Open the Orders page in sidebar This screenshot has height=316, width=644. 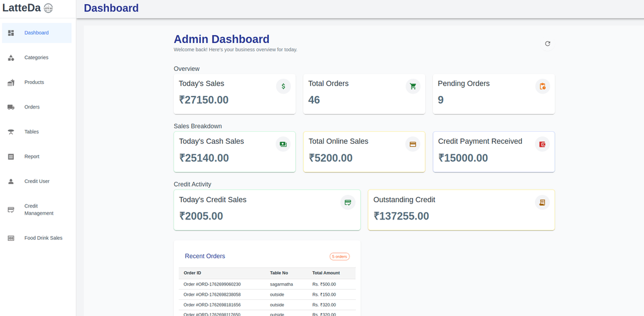[x=32, y=107]
